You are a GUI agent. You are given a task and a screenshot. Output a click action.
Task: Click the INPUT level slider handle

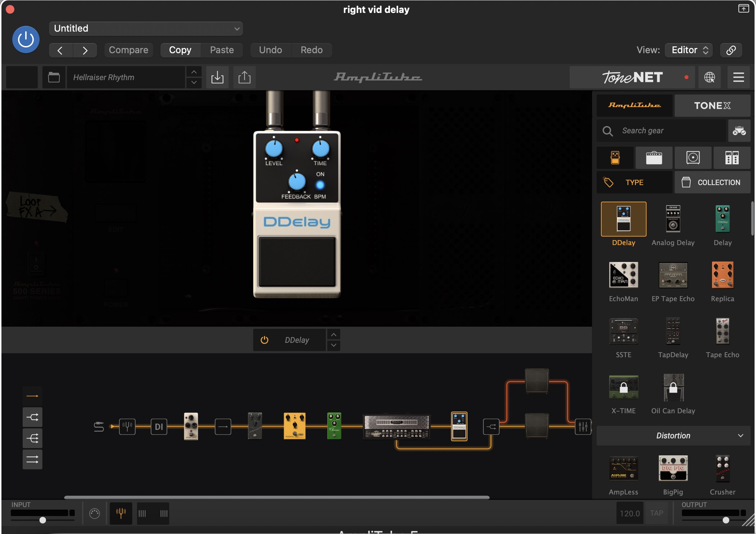coord(43,520)
